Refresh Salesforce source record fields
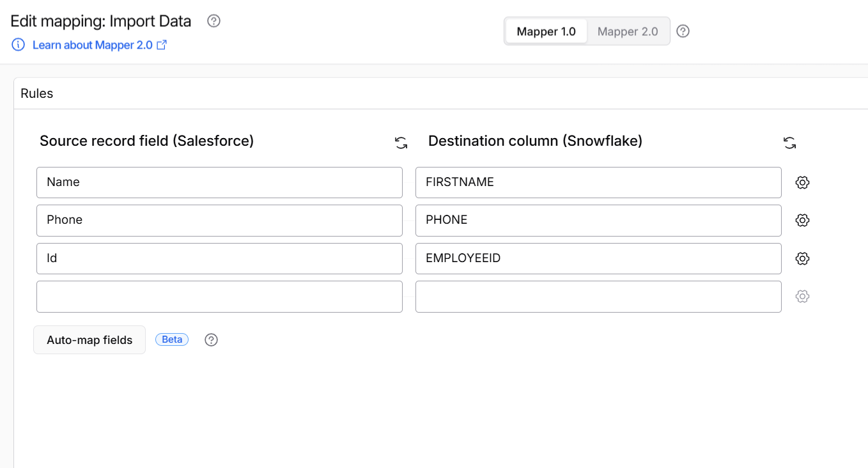This screenshot has width=868, height=468. point(401,143)
